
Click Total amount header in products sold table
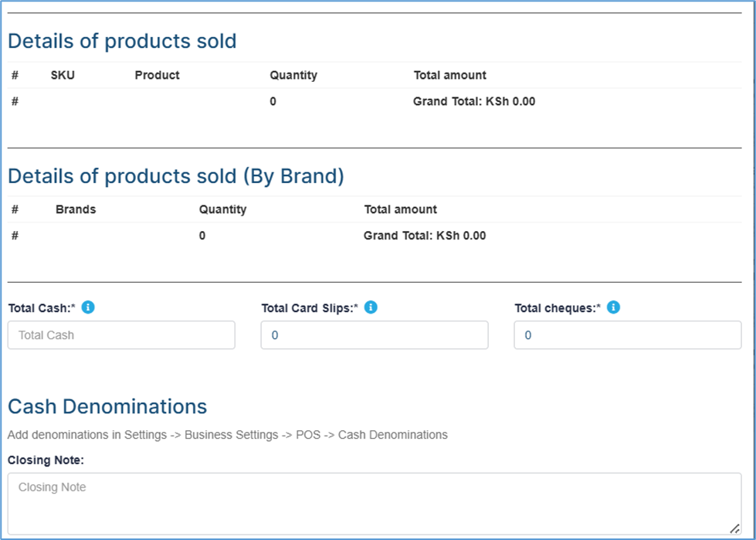(450, 75)
